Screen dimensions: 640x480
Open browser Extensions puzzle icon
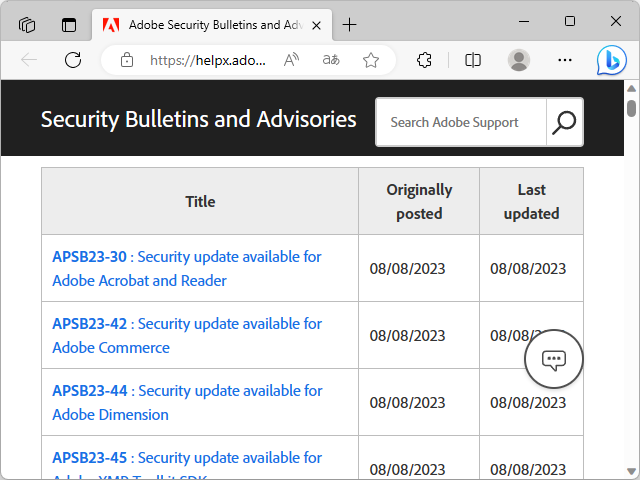click(424, 60)
